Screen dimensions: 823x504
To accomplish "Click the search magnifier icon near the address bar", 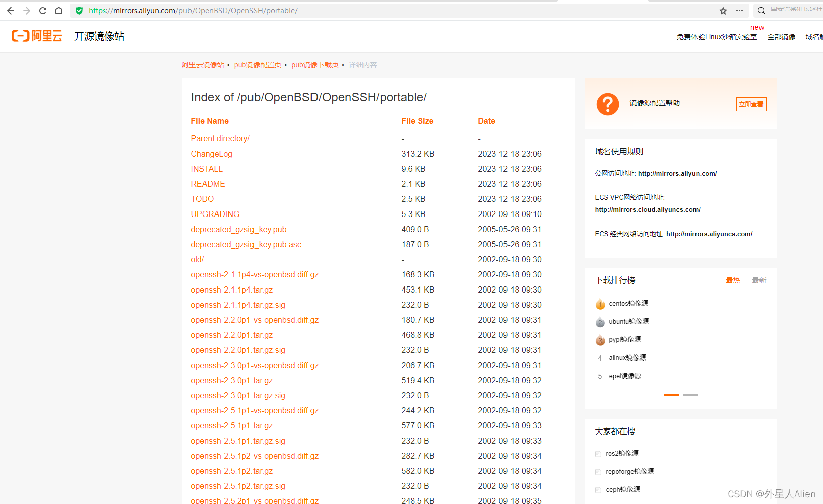I will [761, 10].
